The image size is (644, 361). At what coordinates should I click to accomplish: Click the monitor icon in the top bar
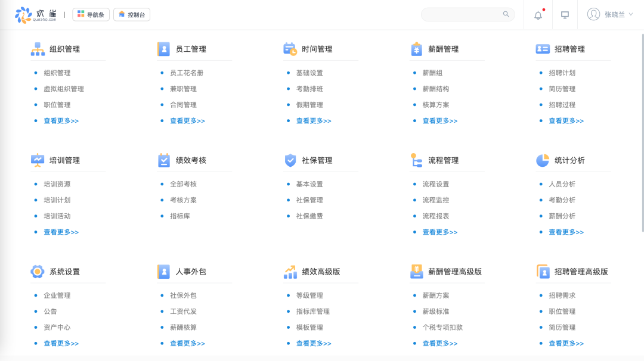pos(564,14)
